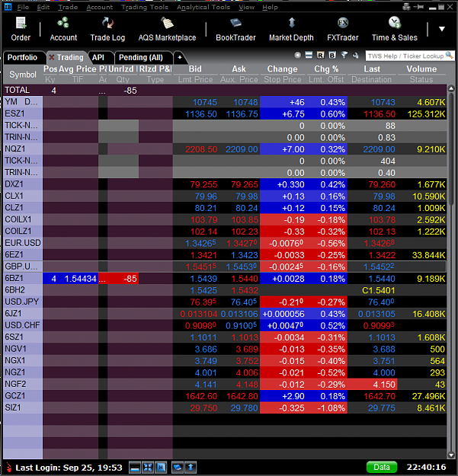Click the filter funnel icon
This screenshot has height=476, width=458.
[x=344, y=56]
